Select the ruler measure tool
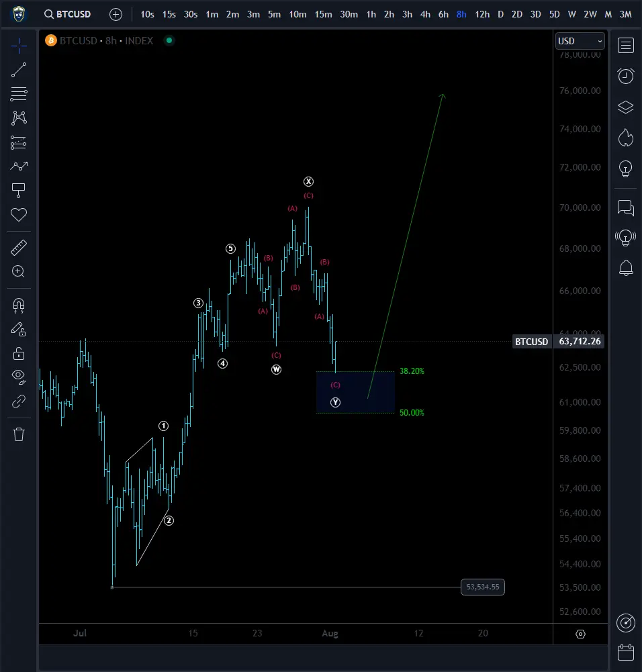The height and width of the screenshot is (672, 642). [19, 247]
